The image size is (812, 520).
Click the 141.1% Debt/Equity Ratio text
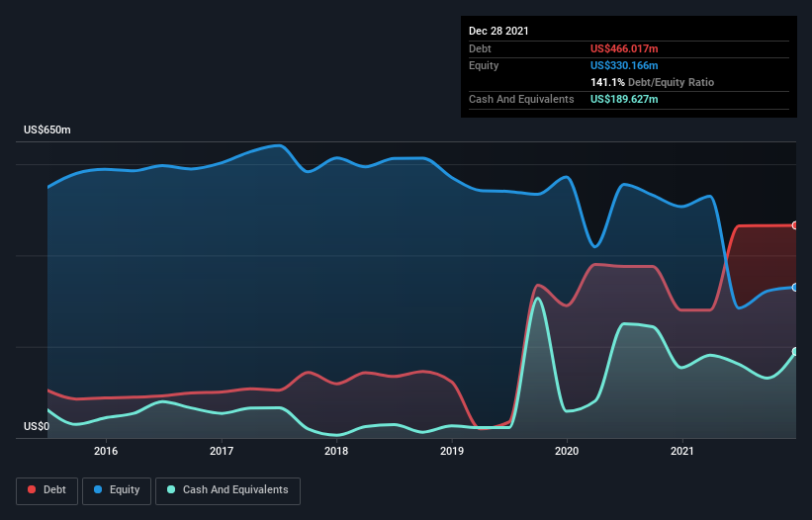[x=652, y=82]
